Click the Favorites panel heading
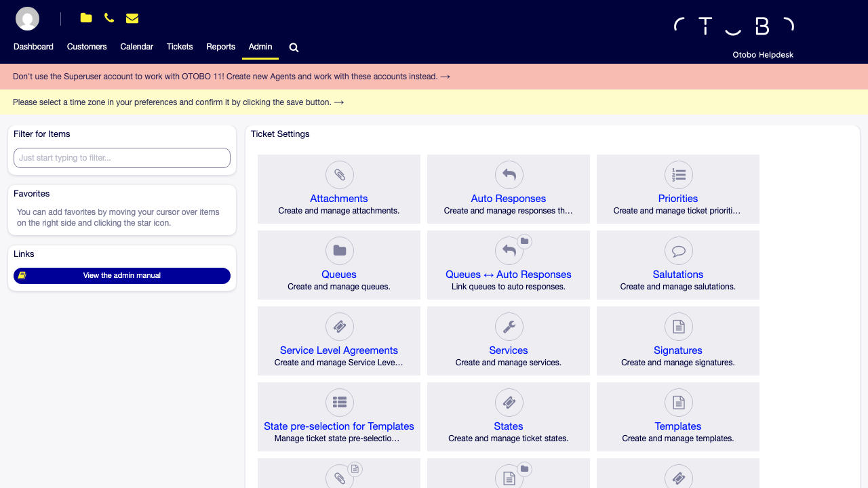Viewport: 868px width, 488px height. click(32, 194)
